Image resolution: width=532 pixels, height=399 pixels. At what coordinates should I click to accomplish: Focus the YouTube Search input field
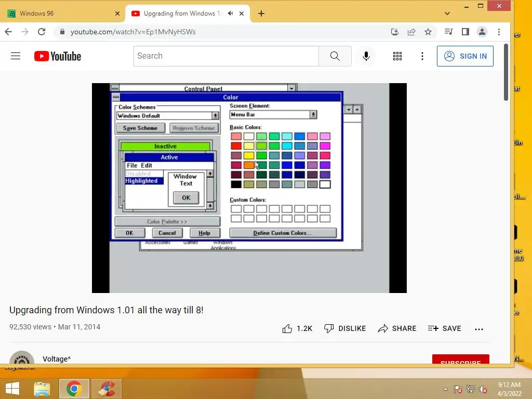coord(226,56)
